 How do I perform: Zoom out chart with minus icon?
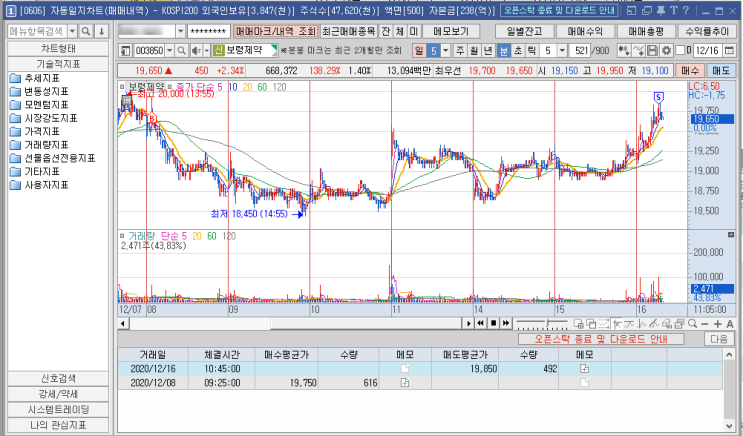(x=705, y=324)
